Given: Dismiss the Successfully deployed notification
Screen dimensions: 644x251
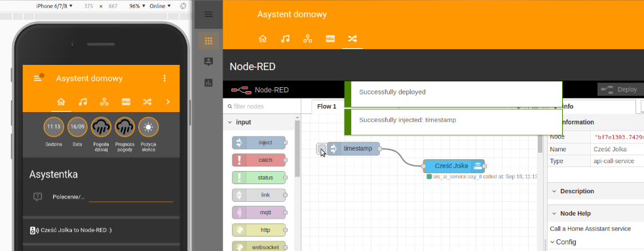Looking at the screenshot, I should [x=453, y=94].
